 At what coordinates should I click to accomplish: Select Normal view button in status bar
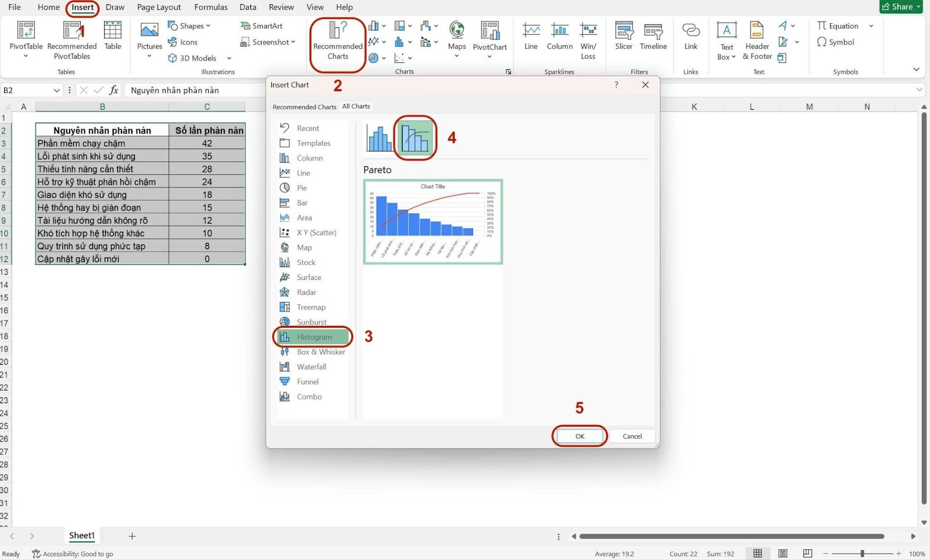[758, 554]
